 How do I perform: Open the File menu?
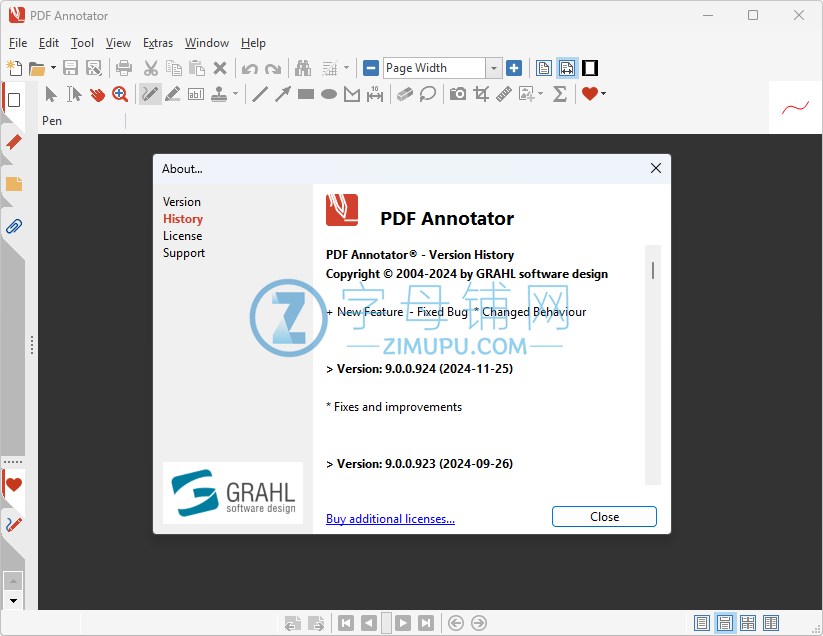pos(18,43)
